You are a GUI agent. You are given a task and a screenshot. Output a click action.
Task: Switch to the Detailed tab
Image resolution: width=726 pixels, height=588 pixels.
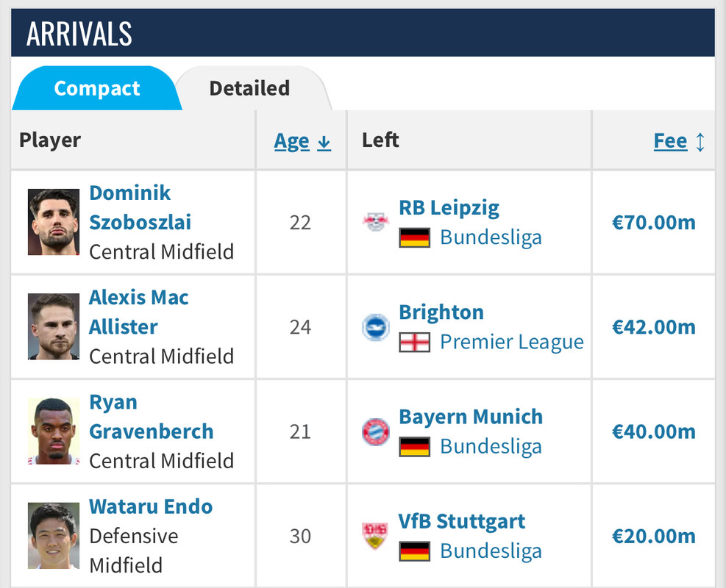(249, 88)
